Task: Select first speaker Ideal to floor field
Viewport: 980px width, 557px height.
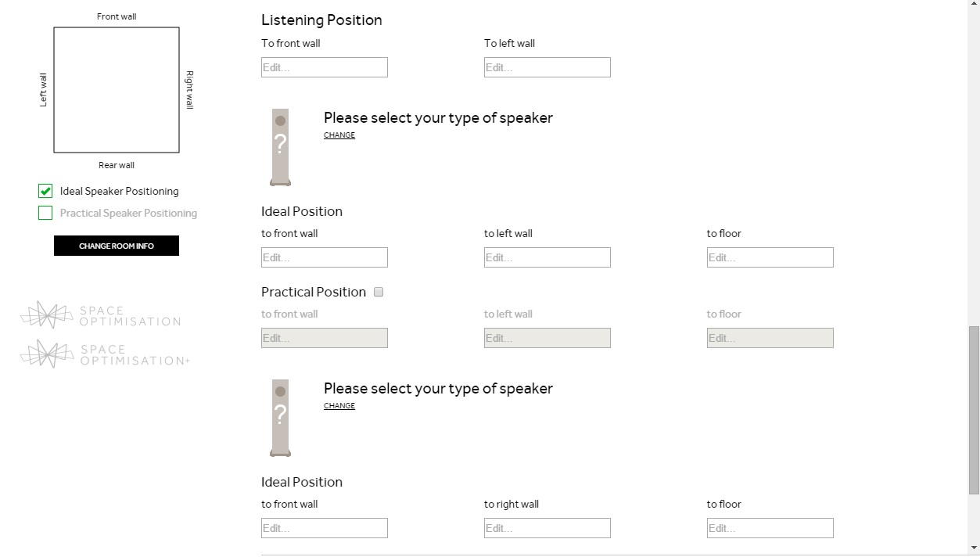Action: [x=770, y=257]
